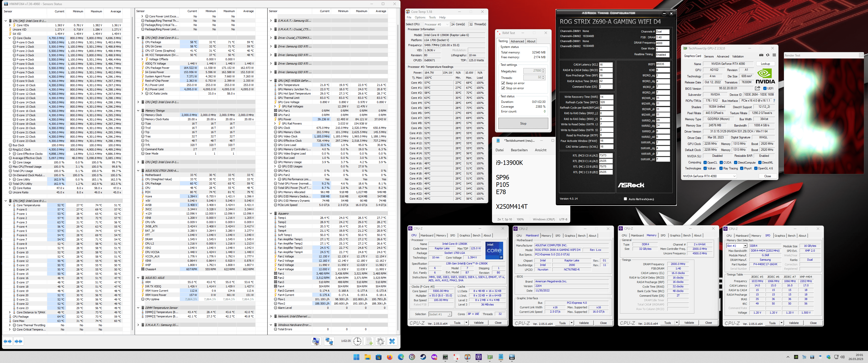The width and height of the screenshot is (868, 363).
Task: Start HWiNFO logging via document-plus icon
Action: pos(369,341)
